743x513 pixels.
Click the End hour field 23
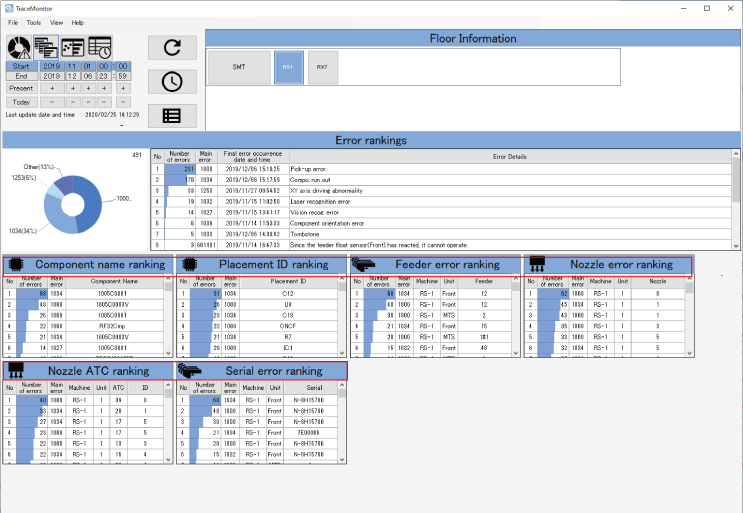[104, 76]
